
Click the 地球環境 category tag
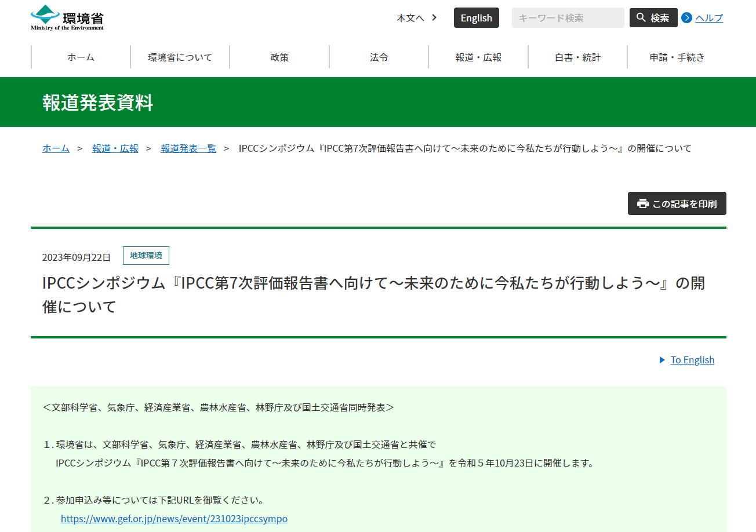[x=146, y=256]
